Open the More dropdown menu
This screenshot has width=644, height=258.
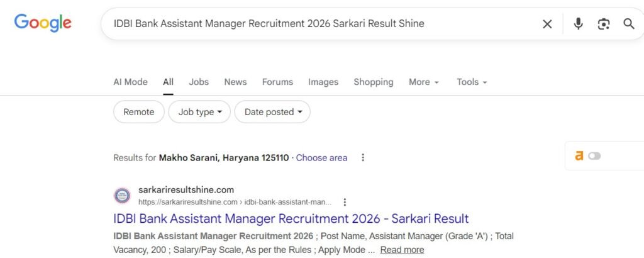(x=423, y=82)
